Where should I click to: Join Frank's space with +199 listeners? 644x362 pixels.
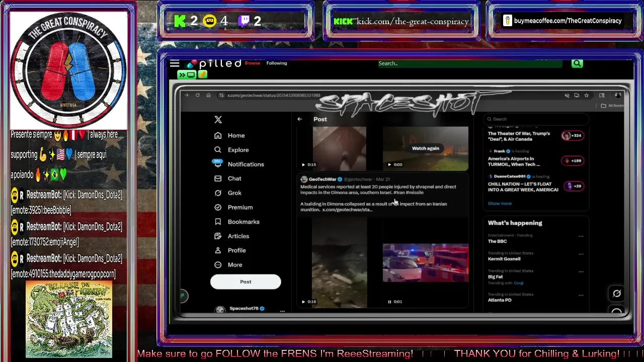[x=573, y=161]
